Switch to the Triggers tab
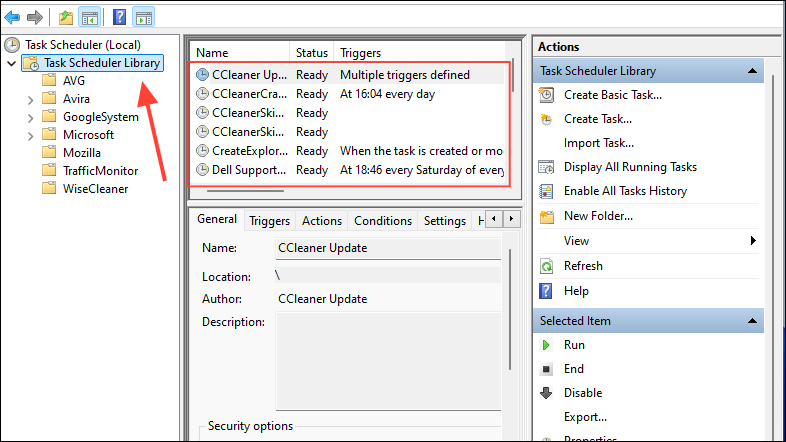The image size is (786, 442). [x=269, y=221]
